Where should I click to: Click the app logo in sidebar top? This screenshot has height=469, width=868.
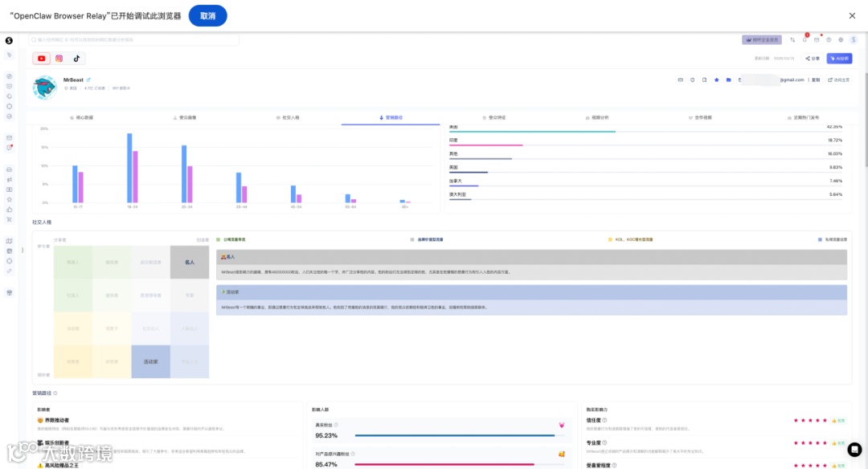(9, 40)
